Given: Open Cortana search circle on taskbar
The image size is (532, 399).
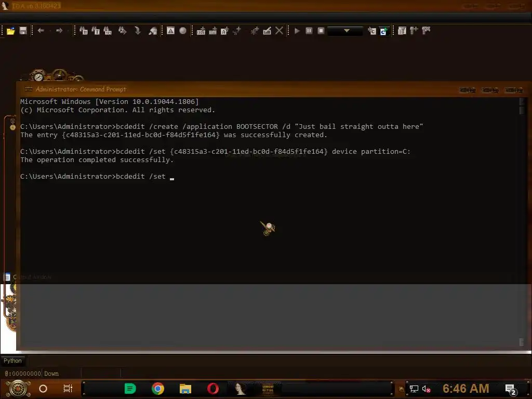Looking at the screenshot, I should pyautogui.click(x=43, y=389).
